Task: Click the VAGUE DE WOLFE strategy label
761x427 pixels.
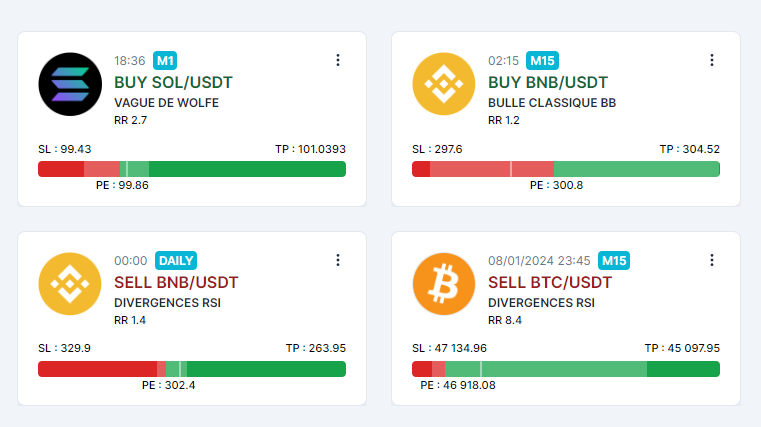Action: pos(166,103)
